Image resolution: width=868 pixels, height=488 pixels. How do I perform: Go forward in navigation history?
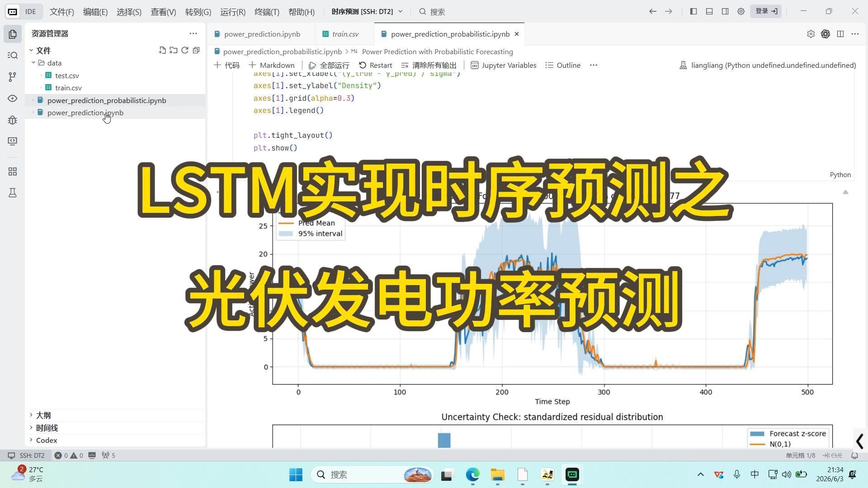pyautogui.click(x=669, y=11)
